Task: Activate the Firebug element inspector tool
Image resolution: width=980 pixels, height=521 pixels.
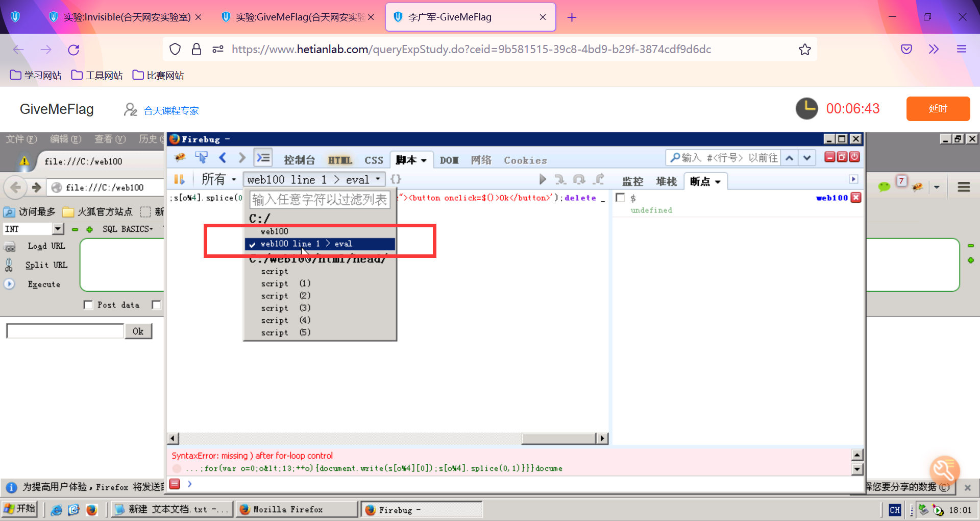Action: 202,158
